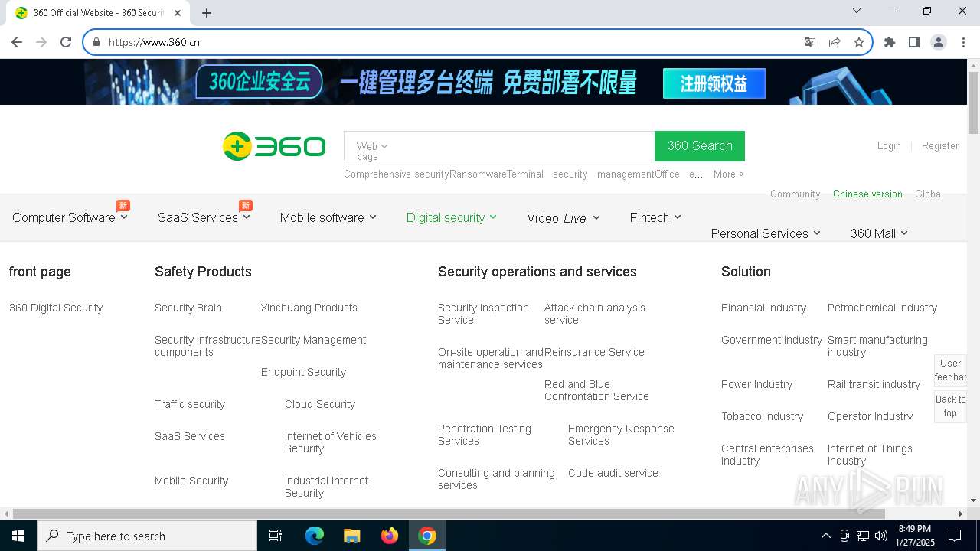Open the extensions puzzle icon
The width and height of the screenshot is (980, 551).
[890, 42]
